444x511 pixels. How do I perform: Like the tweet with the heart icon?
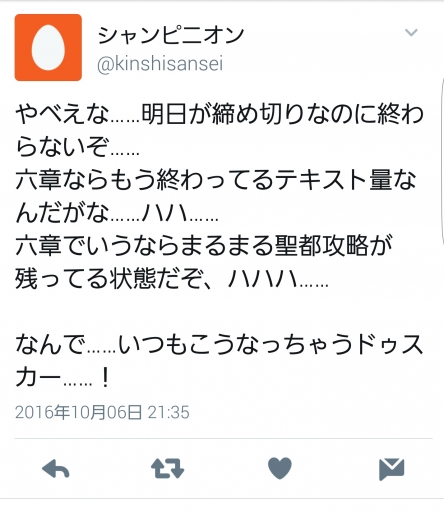pyautogui.click(x=280, y=468)
